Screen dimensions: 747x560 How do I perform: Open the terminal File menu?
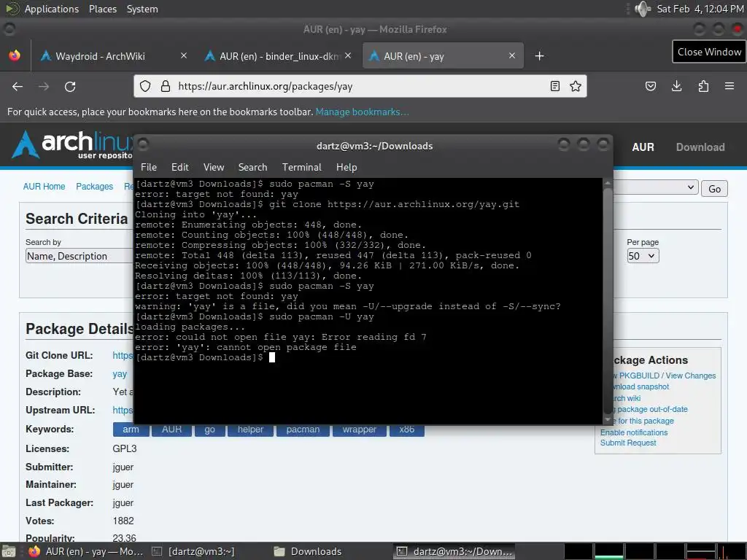click(149, 167)
